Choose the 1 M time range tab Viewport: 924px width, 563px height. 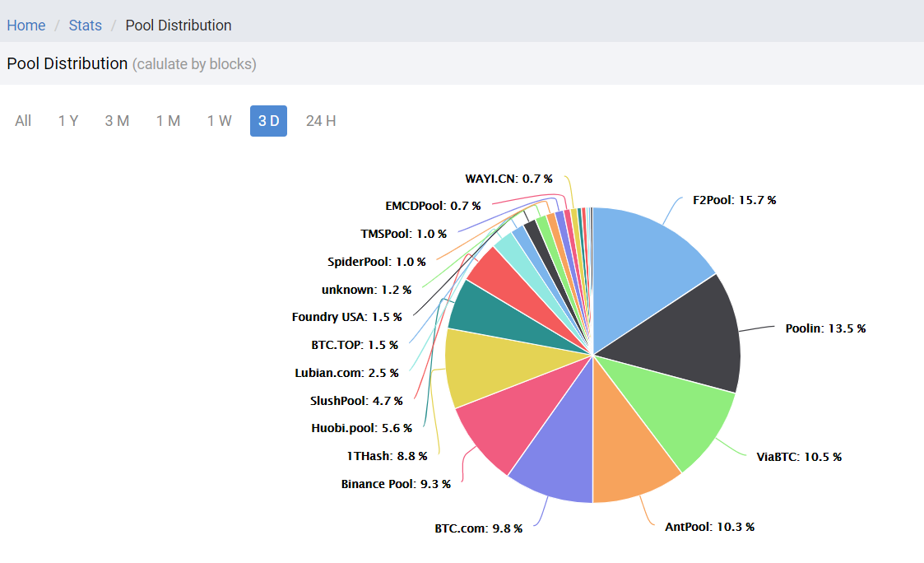(168, 121)
